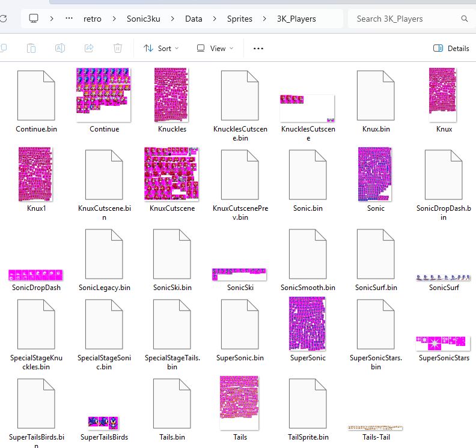This screenshot has width=476, height=448.
Task: Select the SonicLegacy.bin file
Action: coord(104,259)
